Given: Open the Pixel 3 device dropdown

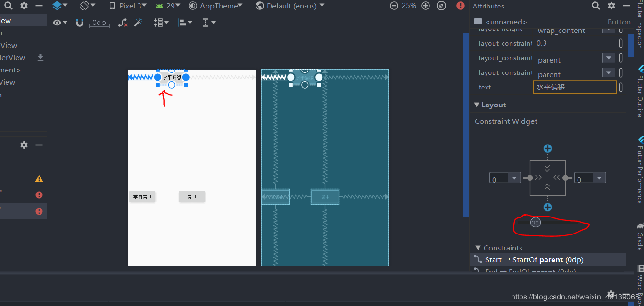Looking at the screenshot, I should [128, 6].
